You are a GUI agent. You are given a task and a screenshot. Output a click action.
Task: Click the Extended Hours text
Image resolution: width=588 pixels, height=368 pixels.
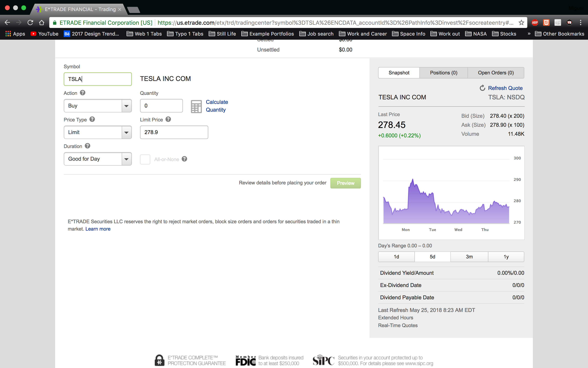pyautogui.click(x=395, y=318)
